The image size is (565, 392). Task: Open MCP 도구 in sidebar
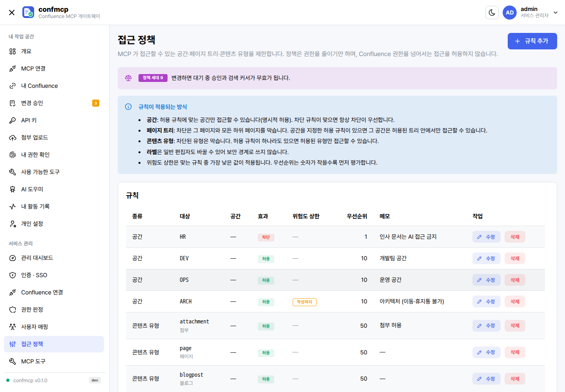coord(54,361)
